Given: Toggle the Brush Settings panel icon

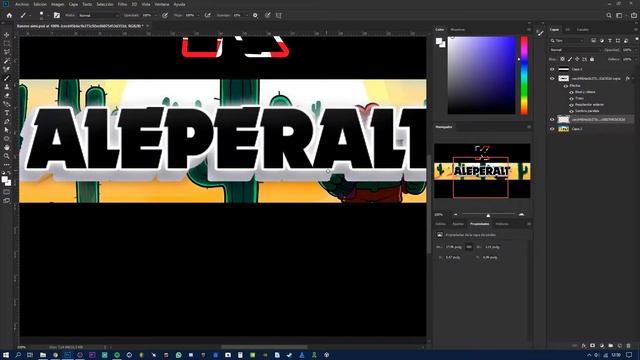Looking at the screenshot, I should [x=57, y=16].
